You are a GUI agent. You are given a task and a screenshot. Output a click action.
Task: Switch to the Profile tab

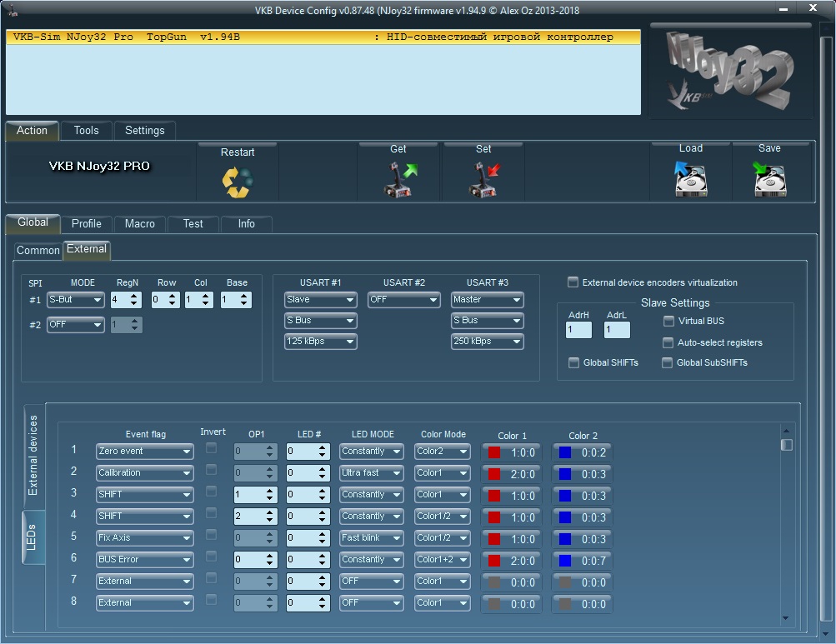(86, 223)
